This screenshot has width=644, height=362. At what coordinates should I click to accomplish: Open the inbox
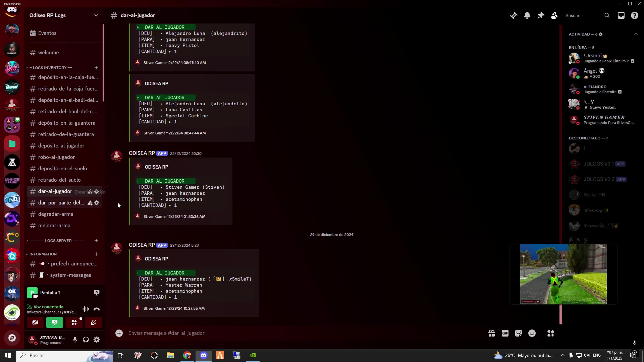(x=621, y=15)
